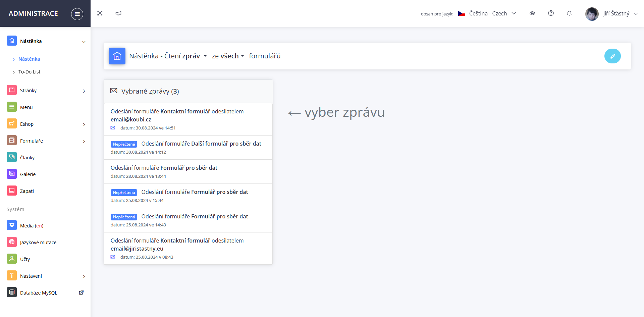
Task: Expand the Stránky submenu chevron
Action: (x=84, y=91)
